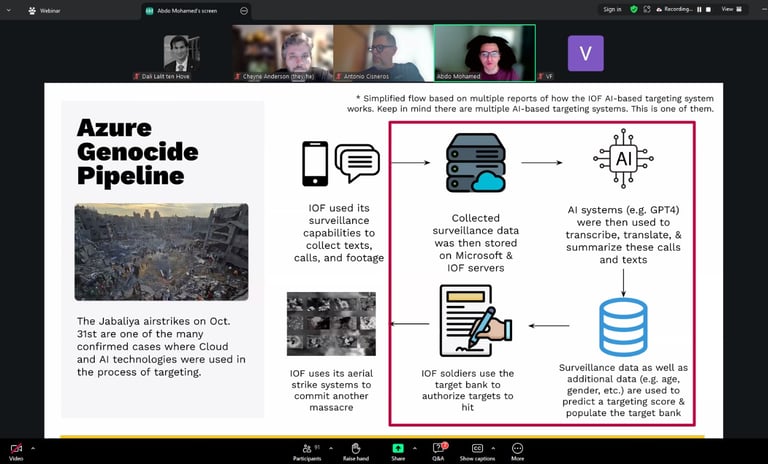Click the purple V avatar tile
The width and height of the screenshot is (768, 464).
[x=586, y=53]
